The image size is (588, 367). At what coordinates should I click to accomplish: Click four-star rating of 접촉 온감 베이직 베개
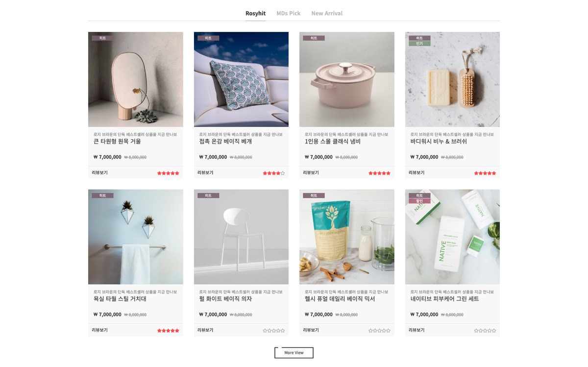coord(273,173)
